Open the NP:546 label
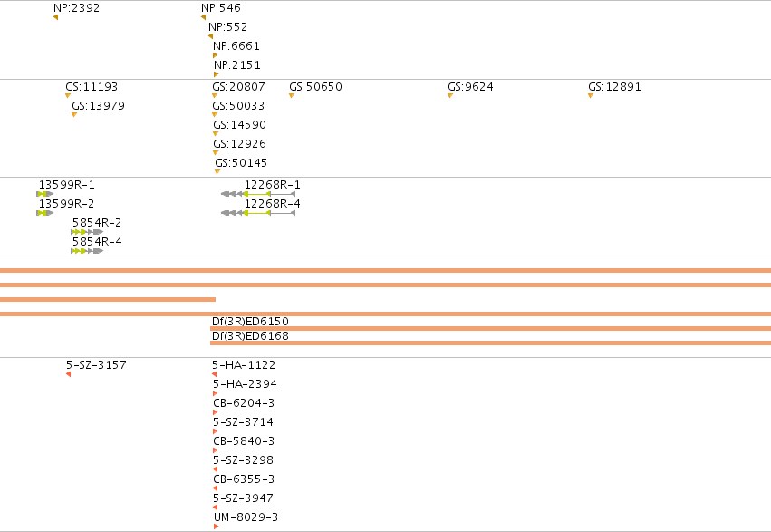 click(x=221, y=8)
